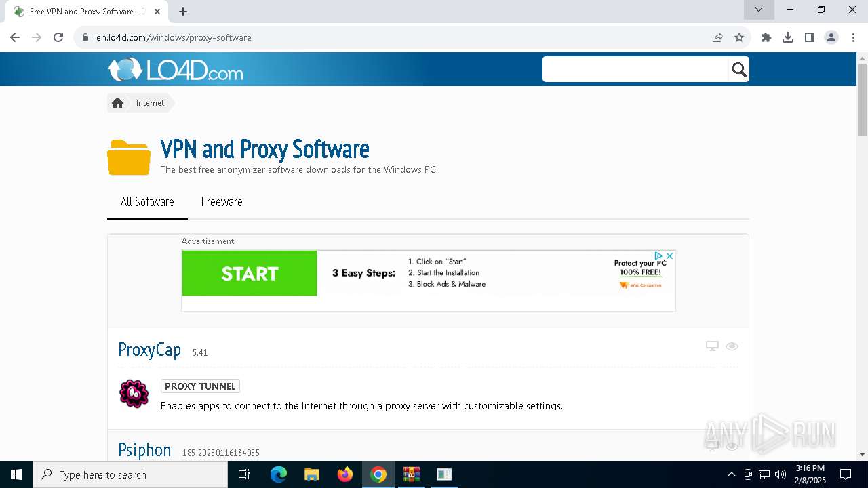Close the current browser tab
868x488 pixels.
click(157, 12)
